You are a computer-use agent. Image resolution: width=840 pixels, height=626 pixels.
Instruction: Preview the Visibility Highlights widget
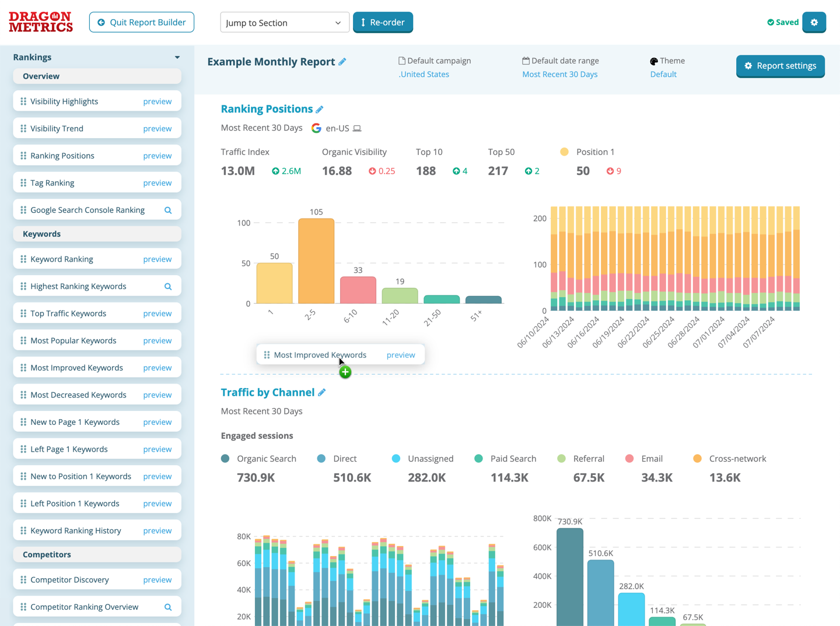(157, 101)
